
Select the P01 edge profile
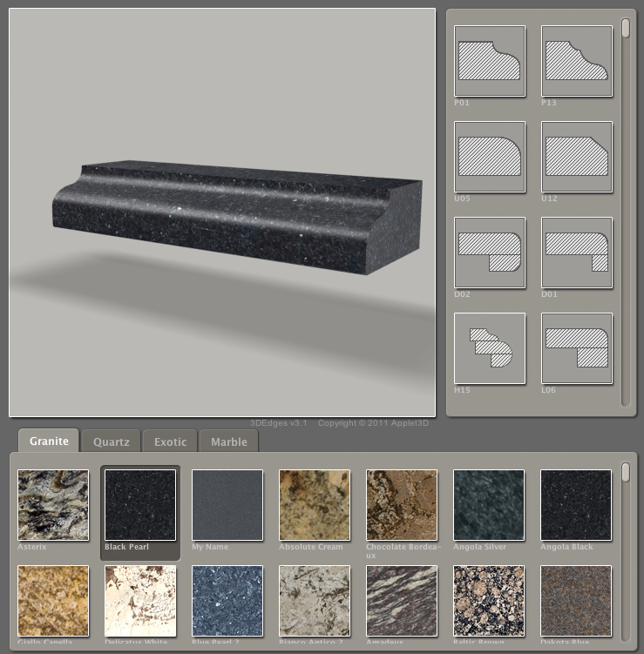tap(490, 61)
